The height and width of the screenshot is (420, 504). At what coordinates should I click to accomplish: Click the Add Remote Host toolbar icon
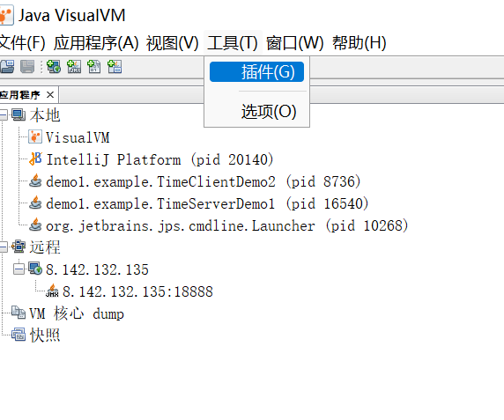point(54,67)
